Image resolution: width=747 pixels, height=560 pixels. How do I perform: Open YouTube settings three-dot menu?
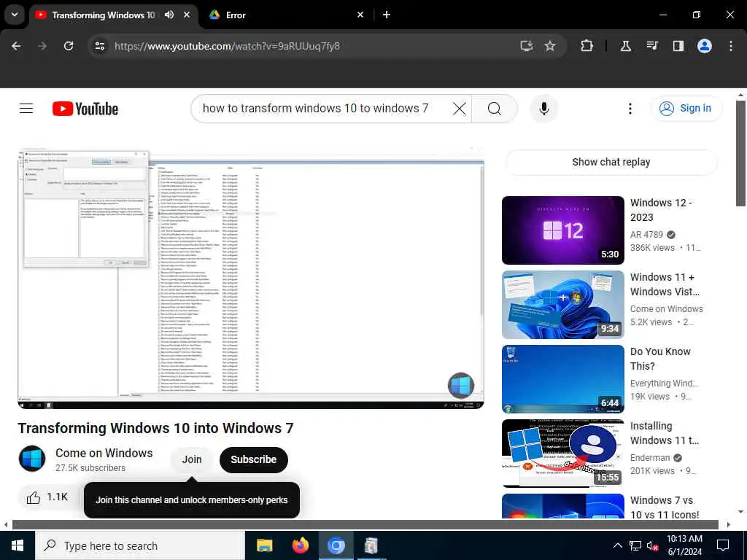(630, 109)
